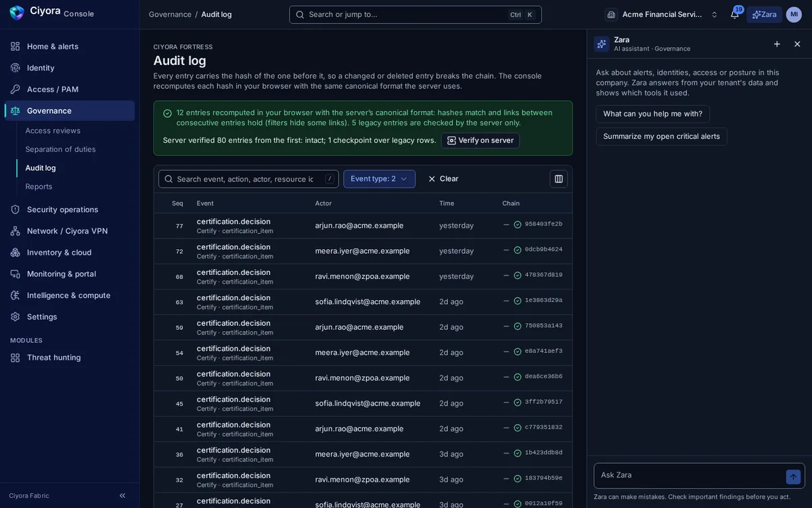Send the message to Zara
This screenshot has width=812, height=508.
(x=794, y=477)
